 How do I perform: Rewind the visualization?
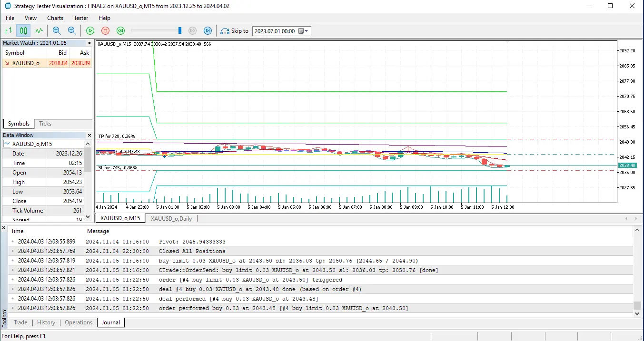pyautogui.click(x=121, y=31)
